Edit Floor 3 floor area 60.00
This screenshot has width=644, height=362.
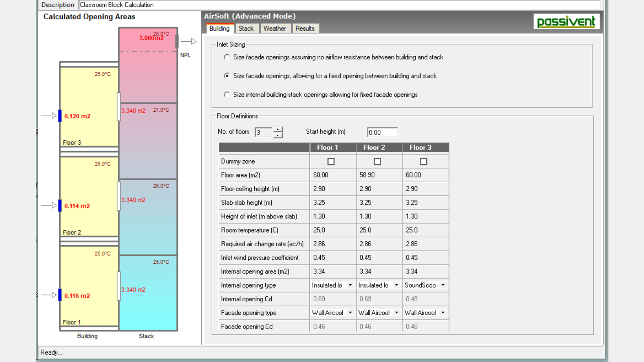tap(426, 175)
